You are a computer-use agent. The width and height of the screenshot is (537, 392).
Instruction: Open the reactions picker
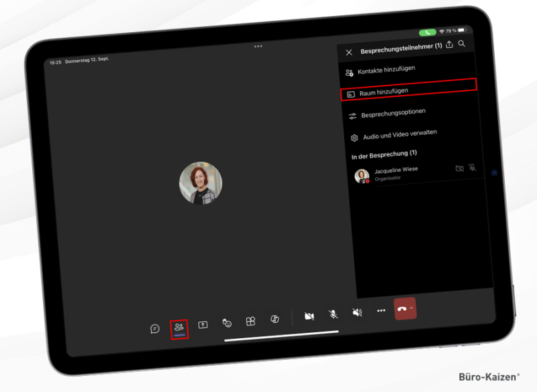tap(228, 323)
